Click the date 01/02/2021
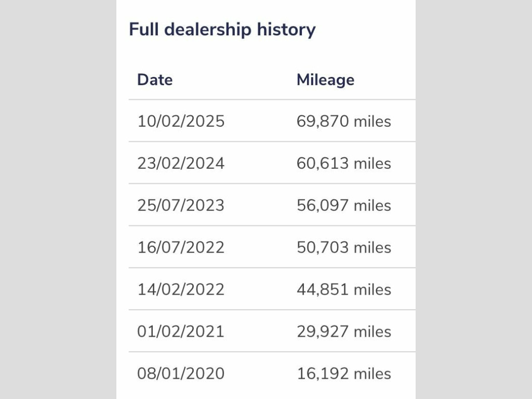532x399 pixels. (x=181, y=331)
